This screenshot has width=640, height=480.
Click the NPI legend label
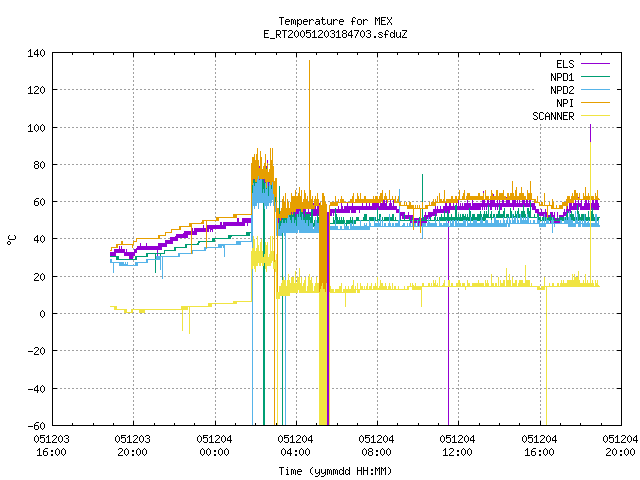click(565, 103)
